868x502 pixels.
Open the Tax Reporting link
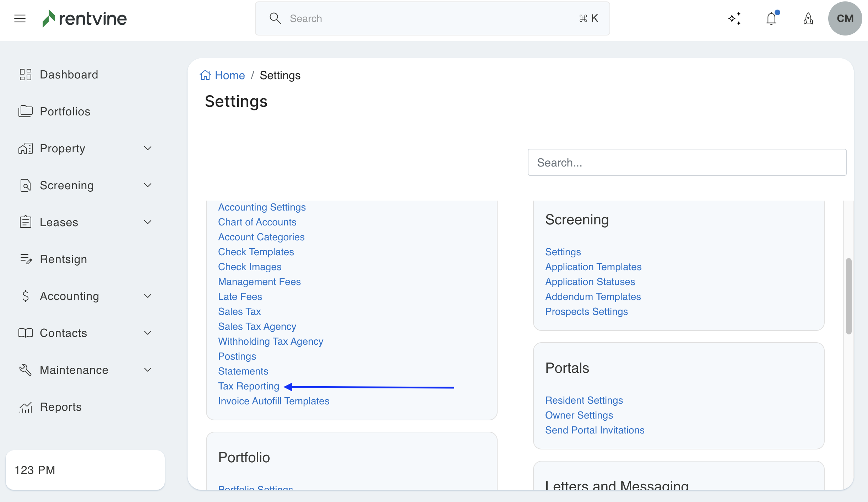[x=249, y=386]
